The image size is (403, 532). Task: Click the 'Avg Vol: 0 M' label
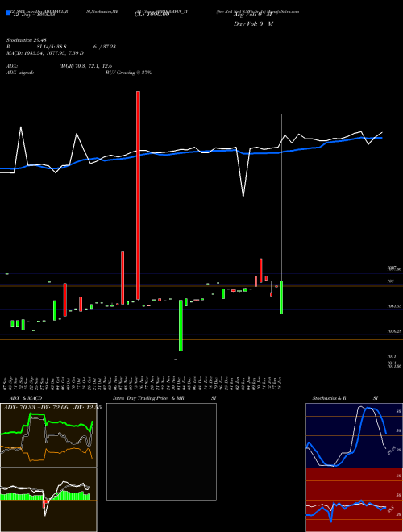point(253,15)
